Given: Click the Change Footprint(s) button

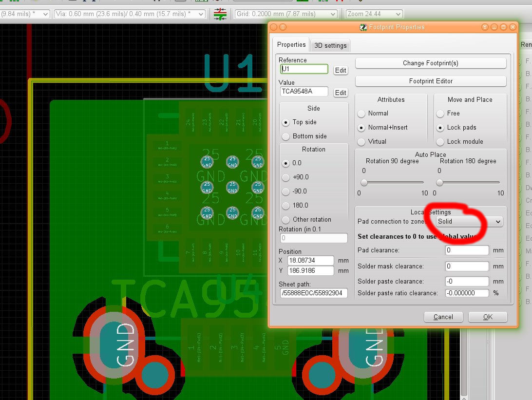Looking at the screenshot, I should tap(430, 63).
